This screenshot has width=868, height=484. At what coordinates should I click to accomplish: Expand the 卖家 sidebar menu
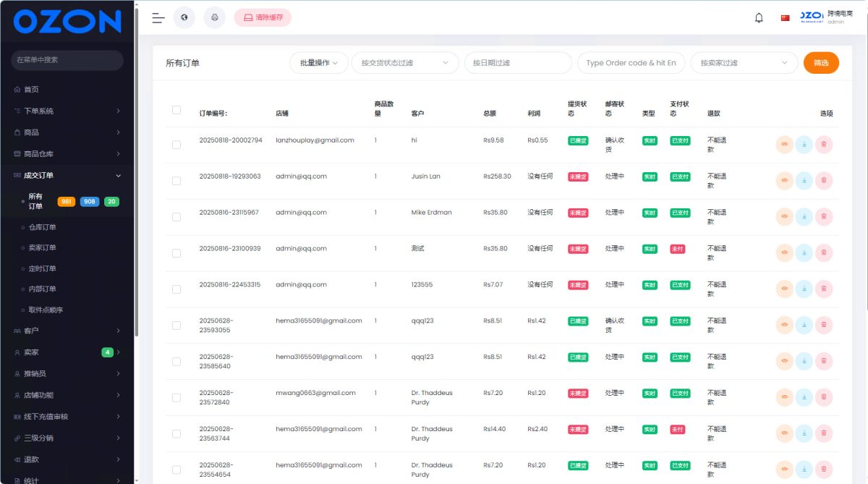click(x=67, y=352)
